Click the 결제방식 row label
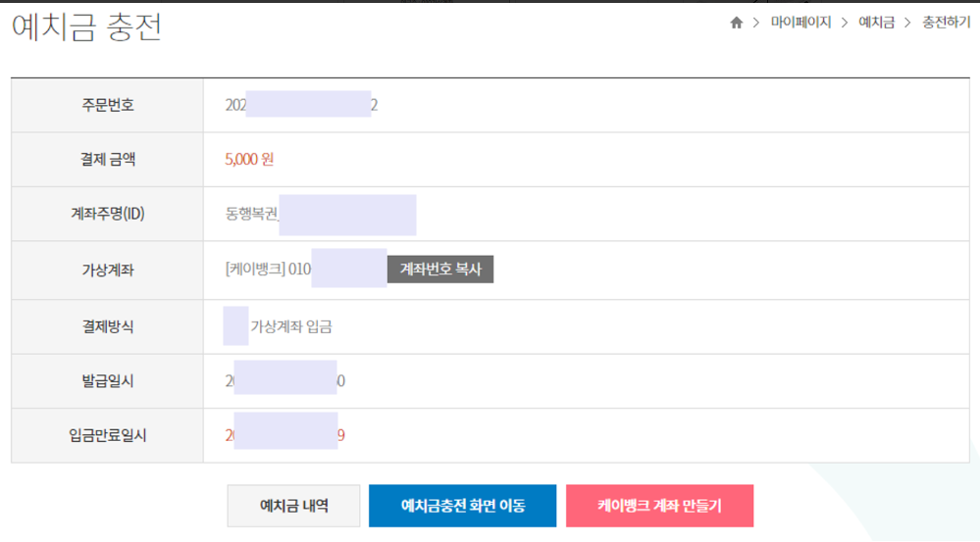 coord(108,326)
